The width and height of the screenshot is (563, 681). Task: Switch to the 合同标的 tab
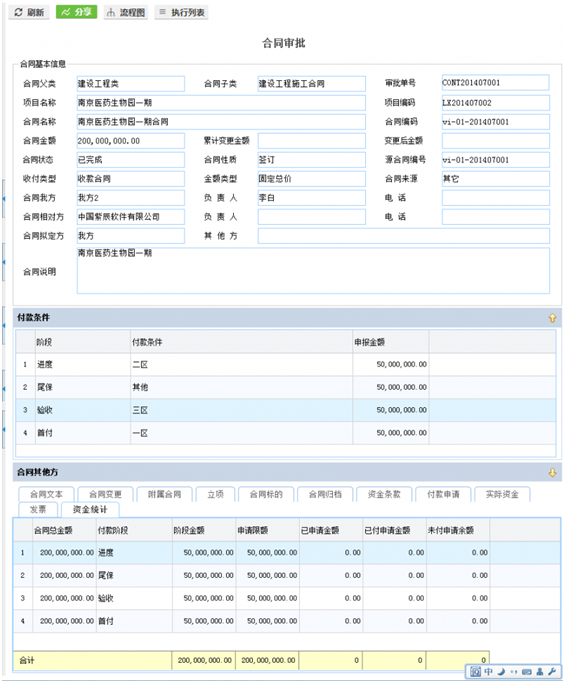[266, 494]
